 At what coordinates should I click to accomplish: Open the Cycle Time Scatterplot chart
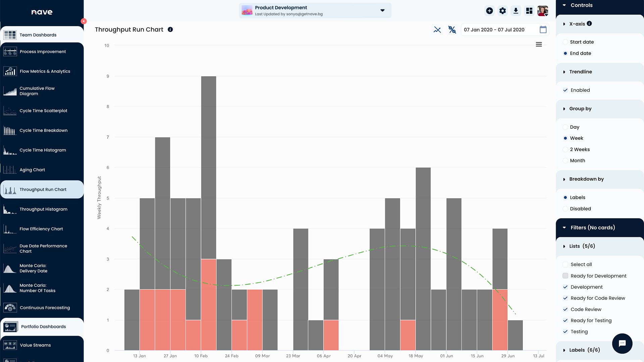(43, 111)
